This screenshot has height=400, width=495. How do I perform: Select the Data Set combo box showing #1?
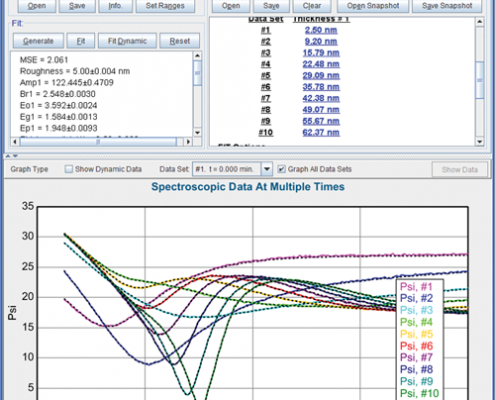click(232, 169)
